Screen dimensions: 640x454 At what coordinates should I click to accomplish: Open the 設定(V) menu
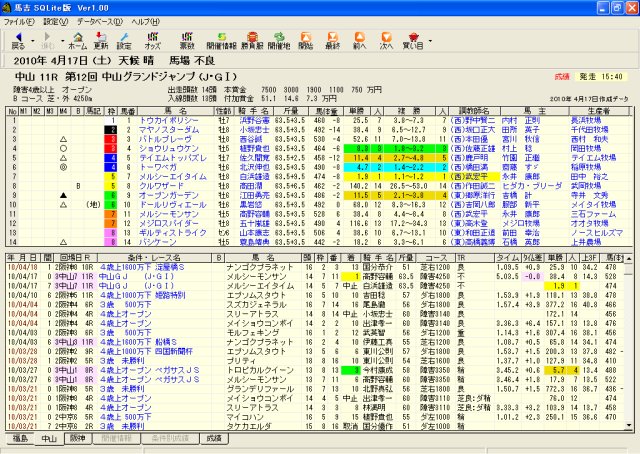click(56, 22)
